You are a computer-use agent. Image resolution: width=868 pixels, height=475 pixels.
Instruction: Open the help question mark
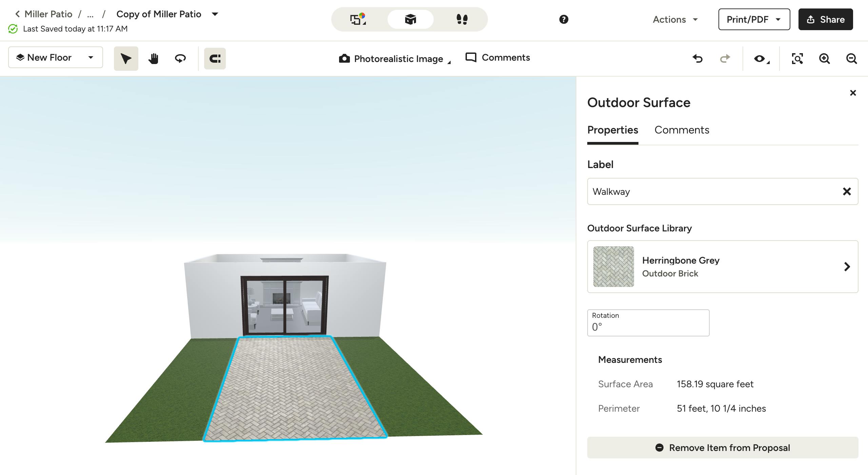pos(564,19)
